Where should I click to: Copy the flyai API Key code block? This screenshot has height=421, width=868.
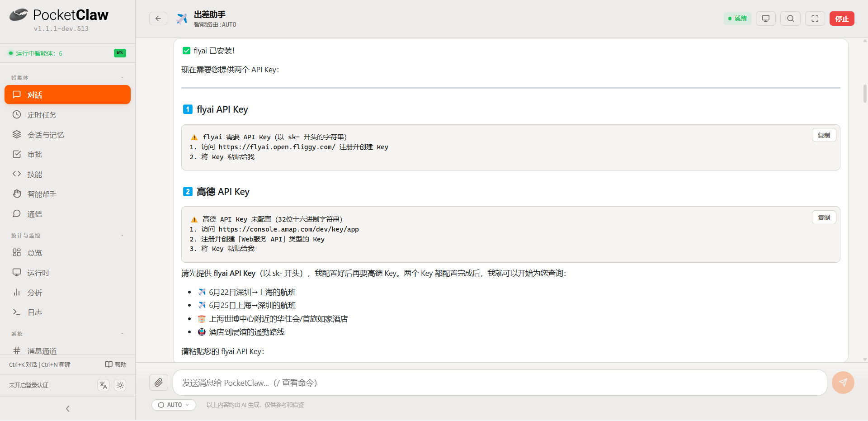(824, 135)
